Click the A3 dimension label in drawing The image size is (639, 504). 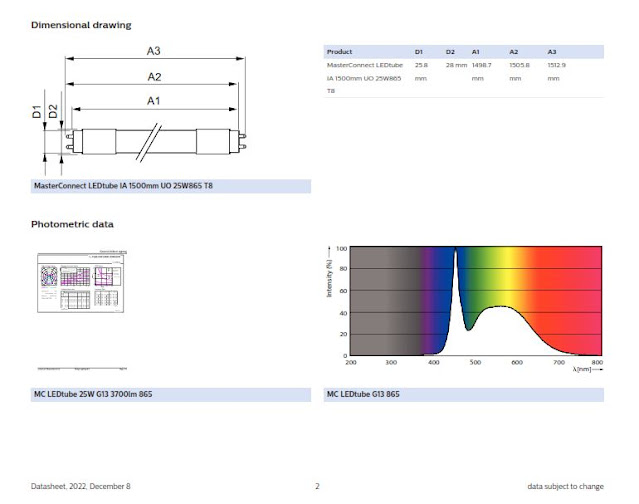154,51
